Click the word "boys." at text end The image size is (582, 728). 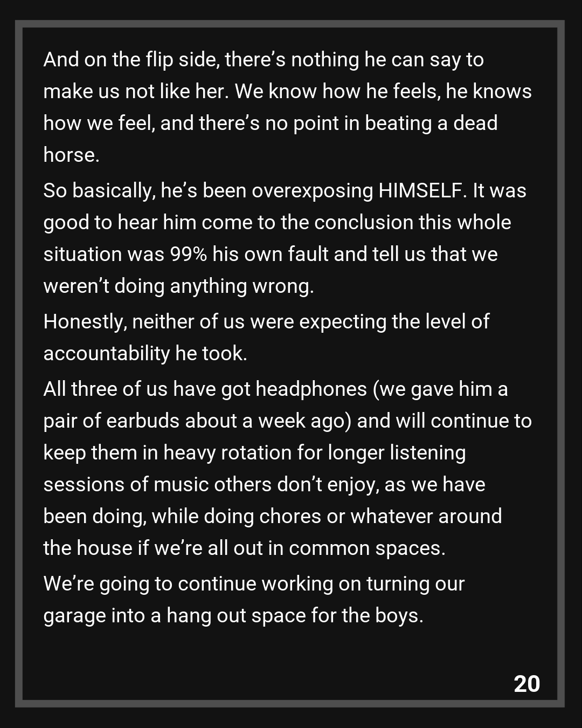point(399,616)
